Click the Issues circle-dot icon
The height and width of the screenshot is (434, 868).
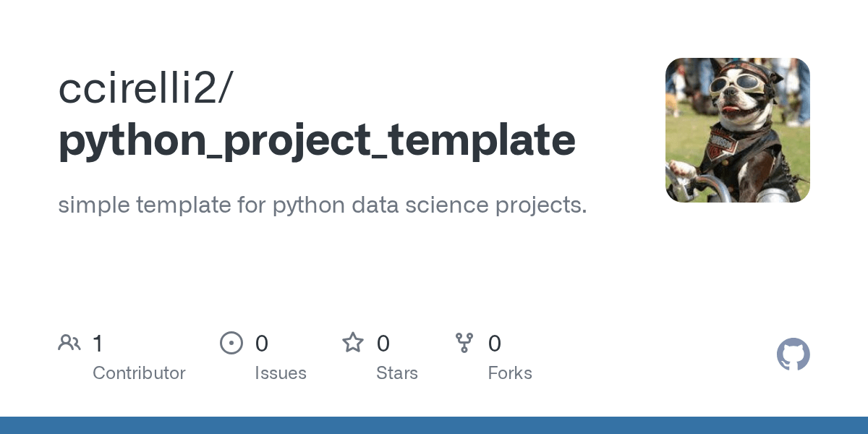[x=231, y=343]
